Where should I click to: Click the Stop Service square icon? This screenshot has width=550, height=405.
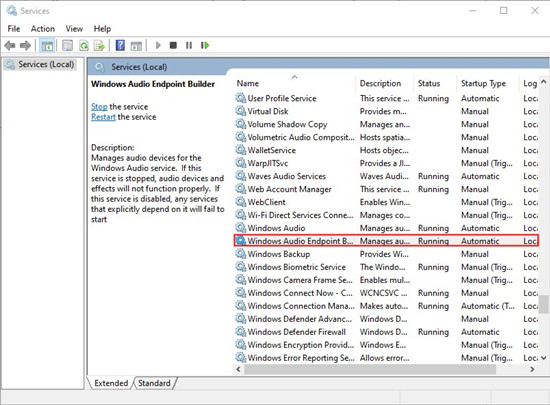(x=173, y=45)
